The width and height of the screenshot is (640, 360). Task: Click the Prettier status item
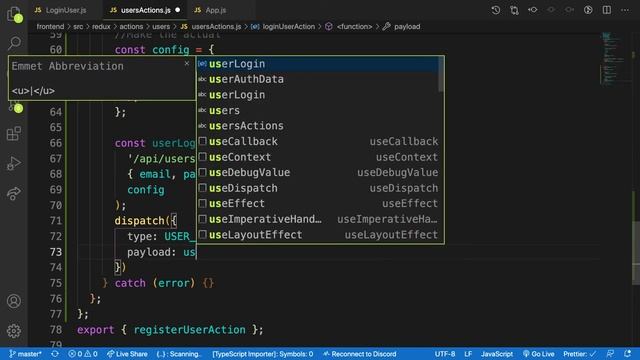coord(580,354)
